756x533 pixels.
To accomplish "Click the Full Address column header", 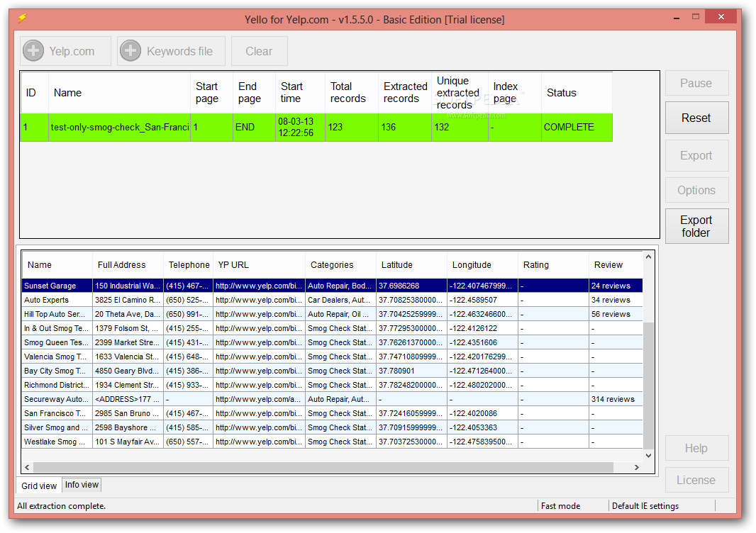I will coord(128,264).
